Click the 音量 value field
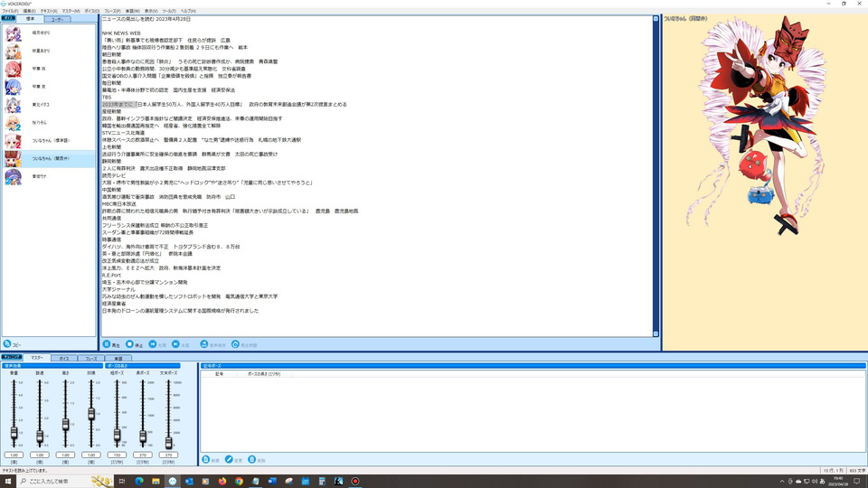Image resolution: width=868 pixels, height=488 pixels. click(x=14, y=455)
